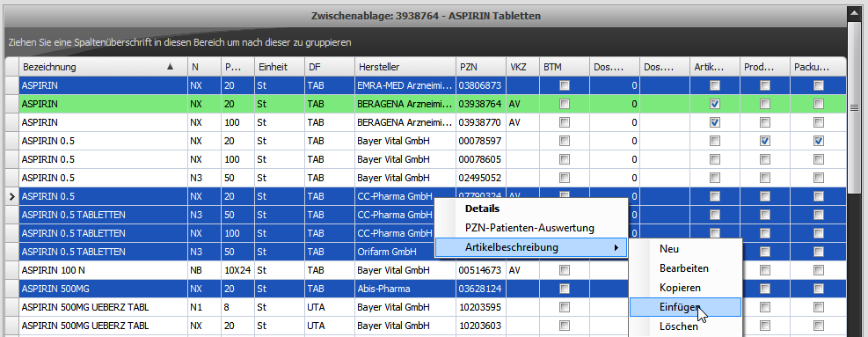Image resolution: width=868 pixels, height=337 pixels.
Task: Sort by the Hersteller column header
Action: pyautogui.click(x=405, y=67)
